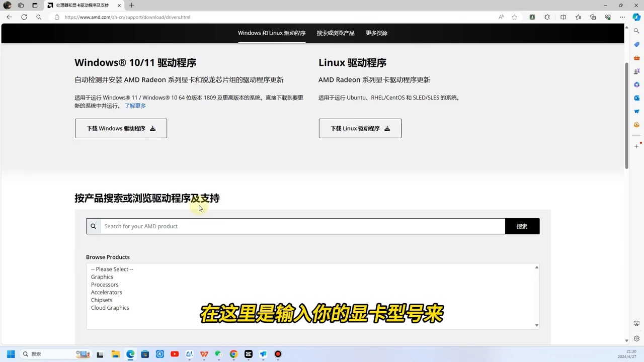Viewport: 644px width, 362px height.
Task: Open Google Chrome from taskbar
Action: 233,354
